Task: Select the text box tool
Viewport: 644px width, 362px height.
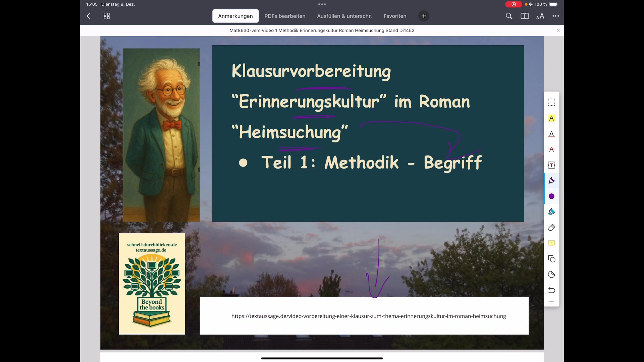Action: (x=551, y=165)
